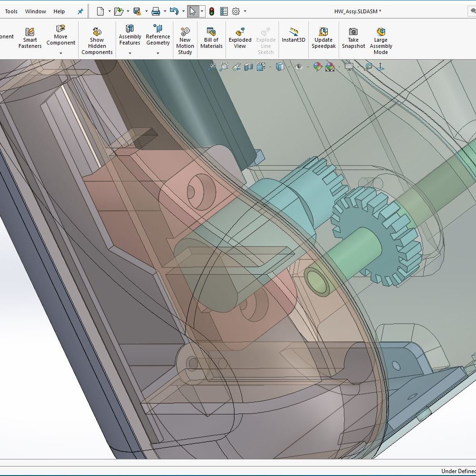Click the Take Snapshot camera tool
Image resolution: width=476 pixels, height=476 pixels.
coord(353,38)
